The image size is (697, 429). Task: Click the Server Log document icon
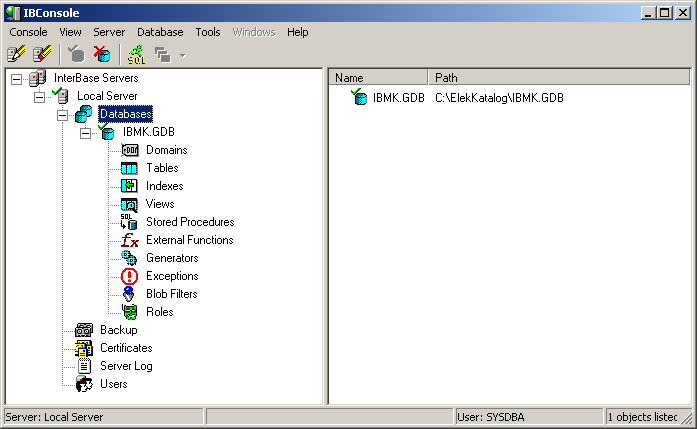pyautogui.click(x=84, y=366)
